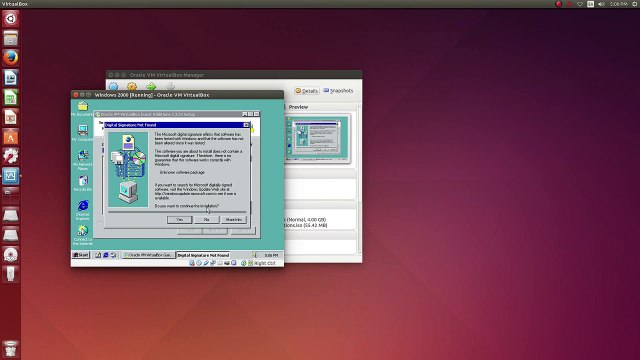Open the optical disc icon in dock
This screenshot has height=360, width=640.
11,254
